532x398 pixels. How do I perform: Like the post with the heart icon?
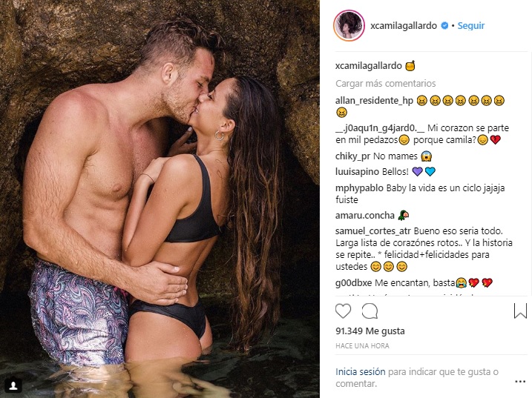point(343,311)
